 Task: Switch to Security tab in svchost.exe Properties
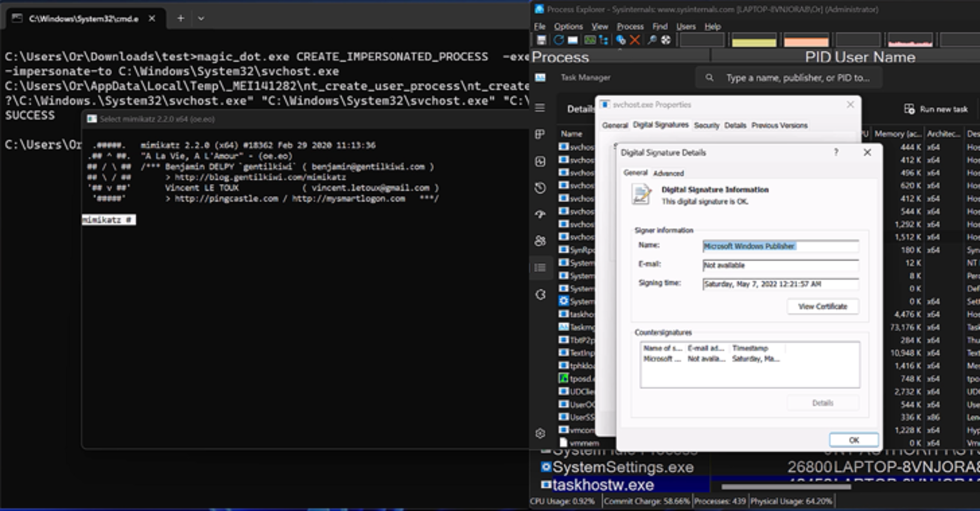point(706,126)
